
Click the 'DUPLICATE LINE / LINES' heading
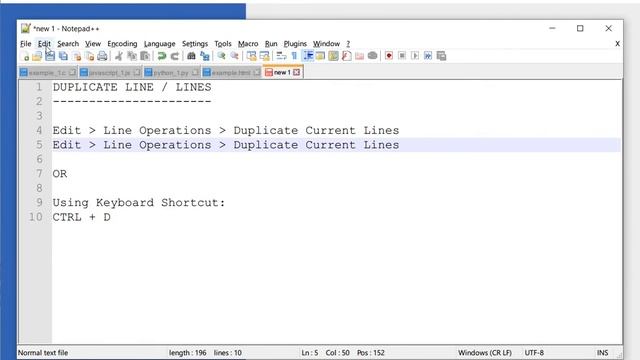click(x=132, y=87)
